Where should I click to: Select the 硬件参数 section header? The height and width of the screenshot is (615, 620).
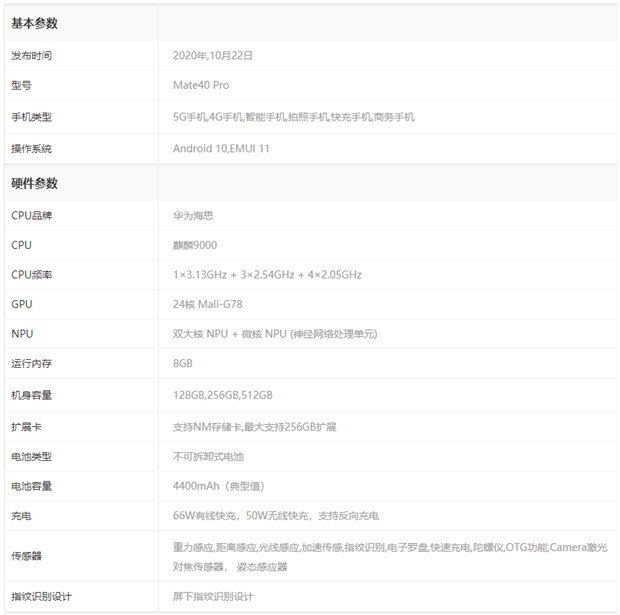click(34, 184)
